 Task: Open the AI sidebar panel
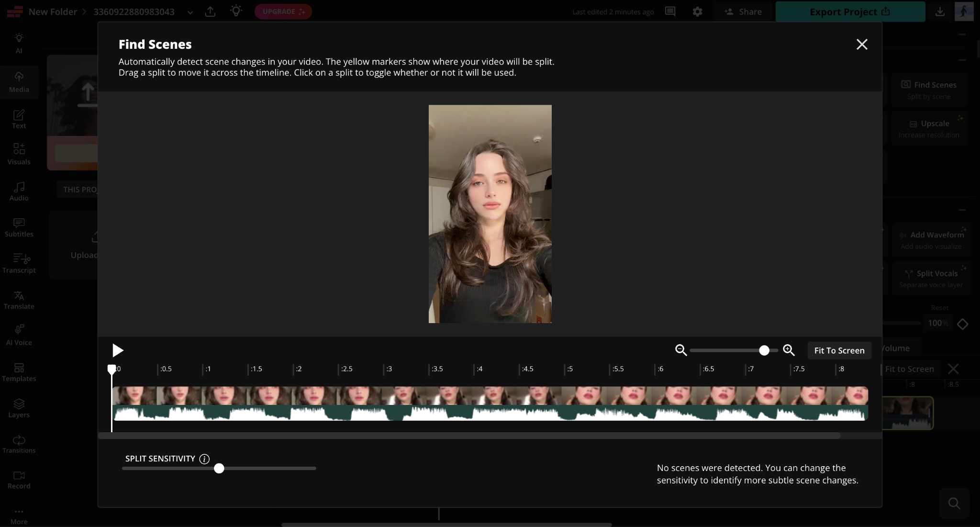pos(19,43)
